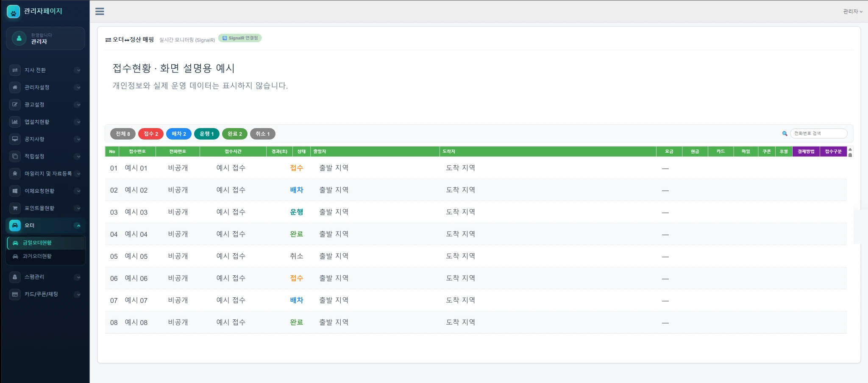Open the 이체요청현황 menu label
Screen dimensions: 868x383
(39, 191)
